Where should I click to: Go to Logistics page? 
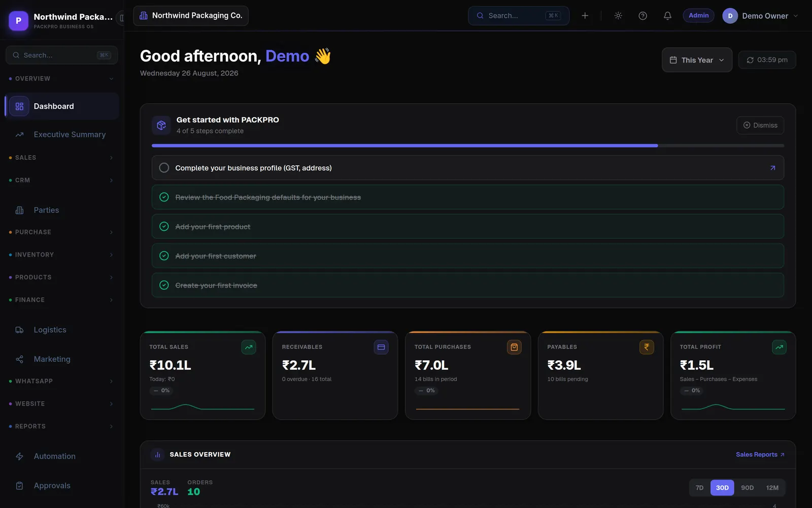coord(62,330)
